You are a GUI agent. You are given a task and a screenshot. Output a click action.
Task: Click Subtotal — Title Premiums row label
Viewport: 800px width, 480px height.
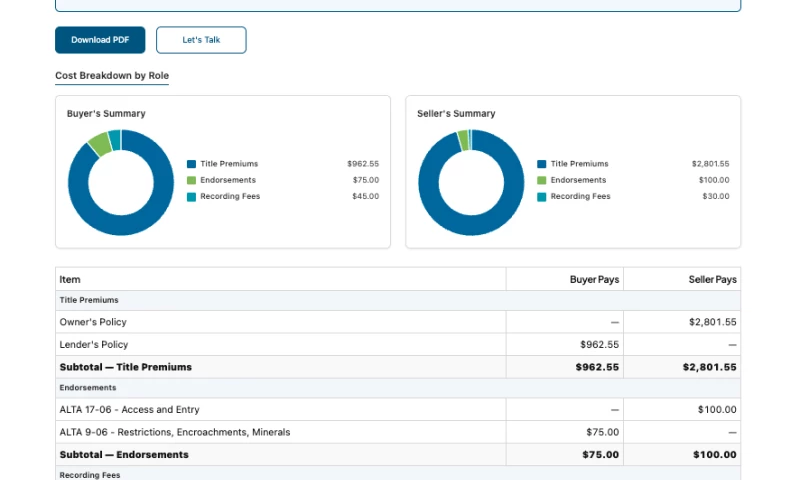point(126,367)
